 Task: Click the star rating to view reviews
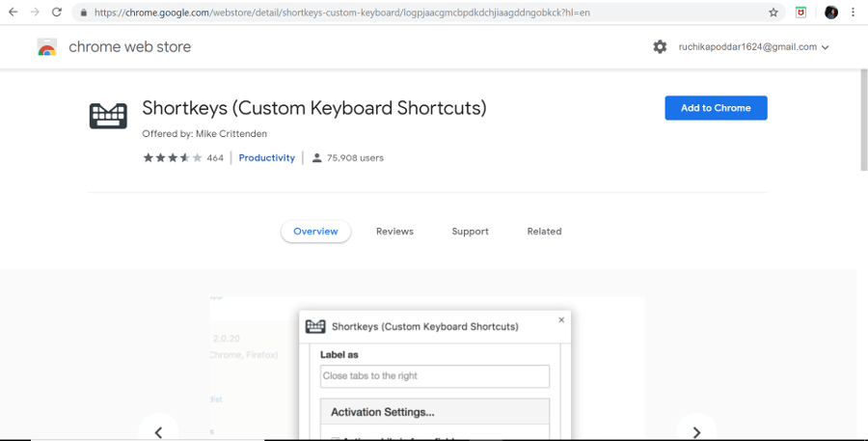pos(173,157)
